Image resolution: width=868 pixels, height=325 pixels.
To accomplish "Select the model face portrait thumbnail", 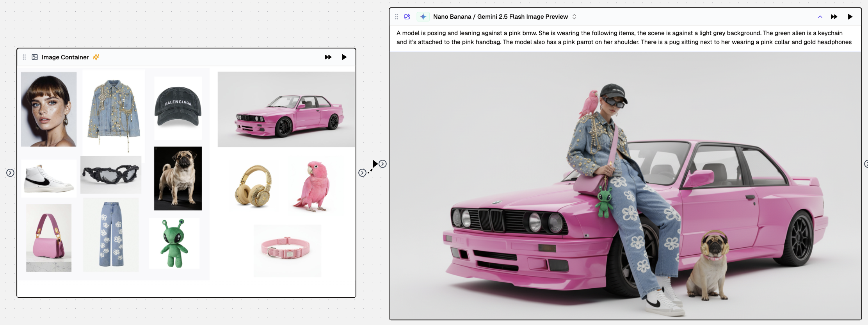I will click(x=49, y=109).
